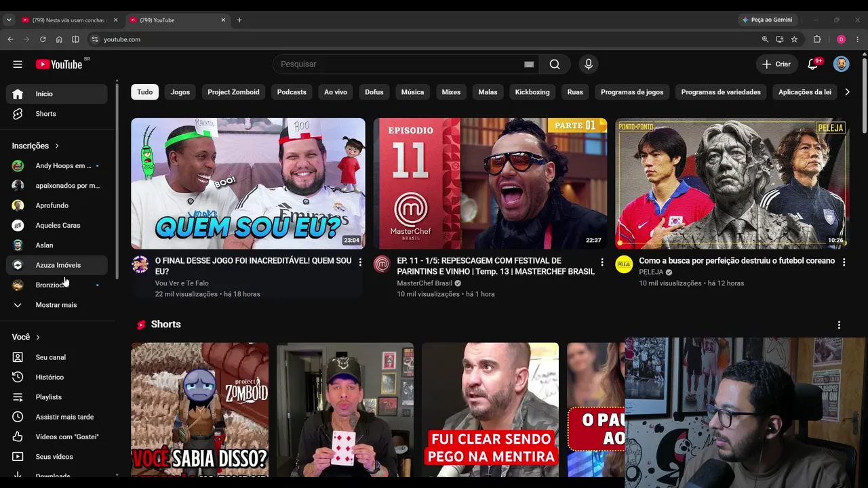Click the Criar button
Image resolution: width=868 pixels, height=488 pixels.
tap(776, 64)
